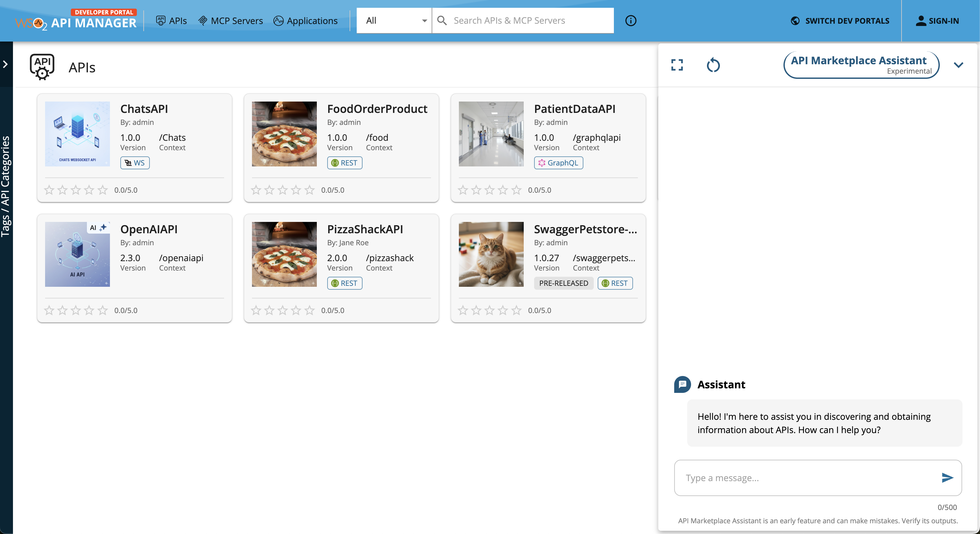Click the Assistant chat bubble icon
Screen dimensions: 980x534
coord(682,384)
